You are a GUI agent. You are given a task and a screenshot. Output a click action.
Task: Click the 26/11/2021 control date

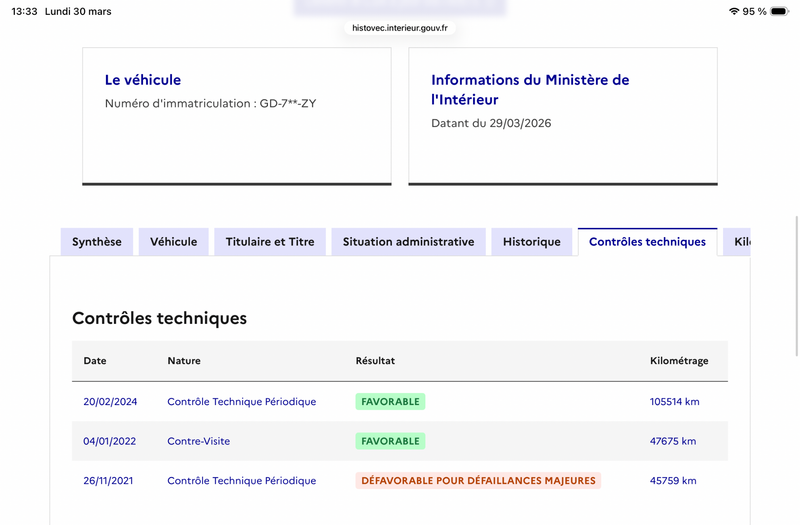click(108, 481)
